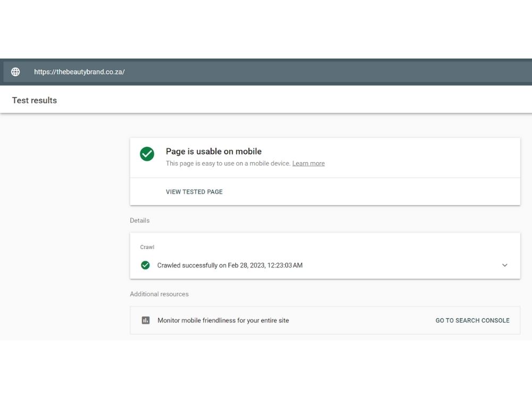532x399 pixels.
Task: Click the 'Additional resources' label
Action: (159, 294)
